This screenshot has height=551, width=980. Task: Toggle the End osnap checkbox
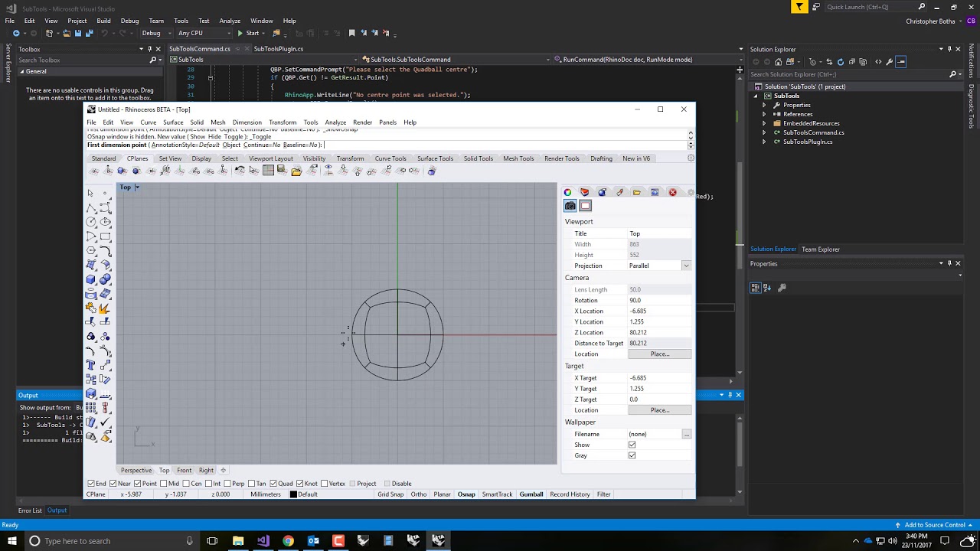pyautogui.click(x=92, y=484)
